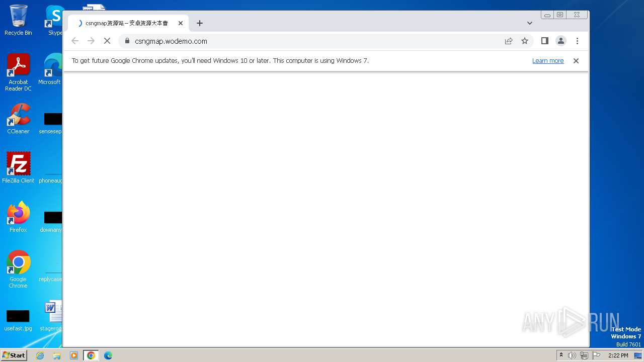Screen dimensions: 644x362
Task: Open the share this page icon
Action: pyautogui.click(x=509, y=41)
